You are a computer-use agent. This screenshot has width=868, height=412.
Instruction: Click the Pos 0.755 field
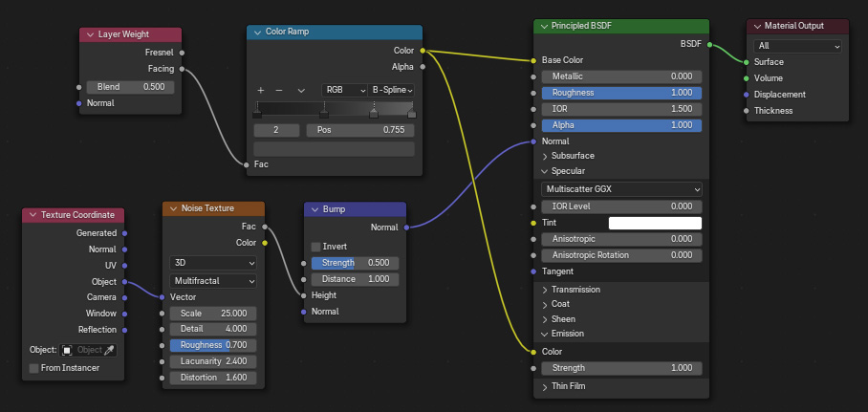click(360, 130)
